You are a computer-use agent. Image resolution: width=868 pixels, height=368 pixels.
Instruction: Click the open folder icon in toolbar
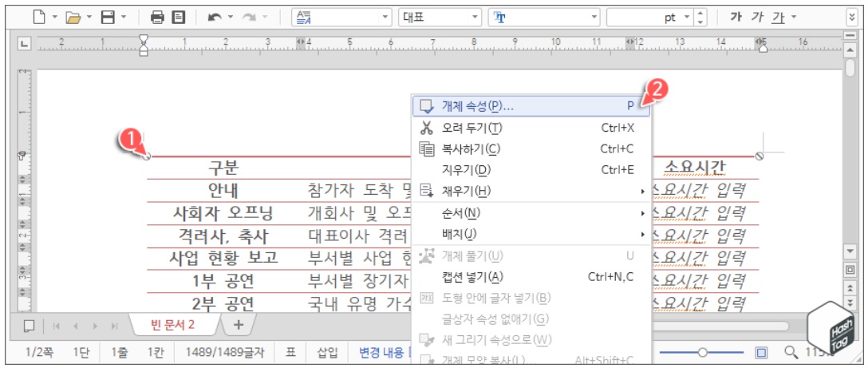[73, 18]
